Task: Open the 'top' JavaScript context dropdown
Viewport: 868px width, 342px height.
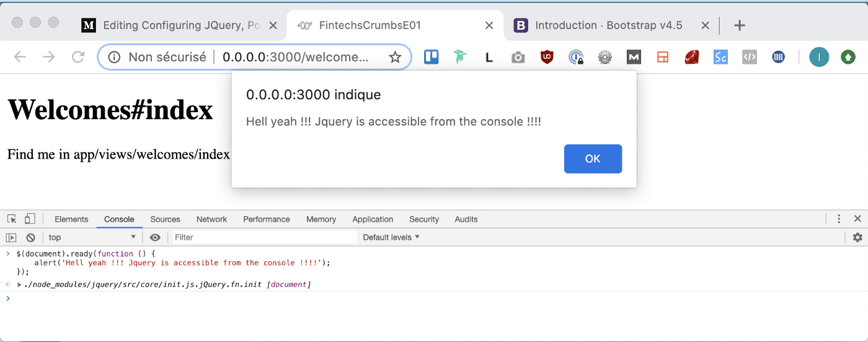Action: (x=92, y=237)
